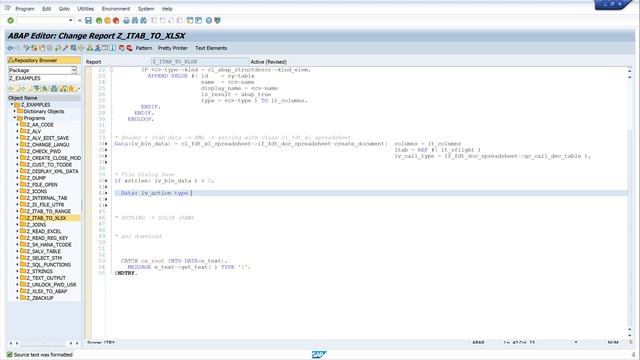640x360 pixels.
Task: Click the Display/Change toggle icon
Action: click(x=27, y=48)
